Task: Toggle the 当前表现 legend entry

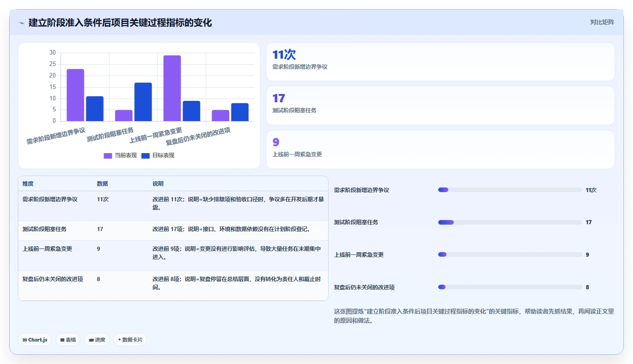Action: pos(120,155)
